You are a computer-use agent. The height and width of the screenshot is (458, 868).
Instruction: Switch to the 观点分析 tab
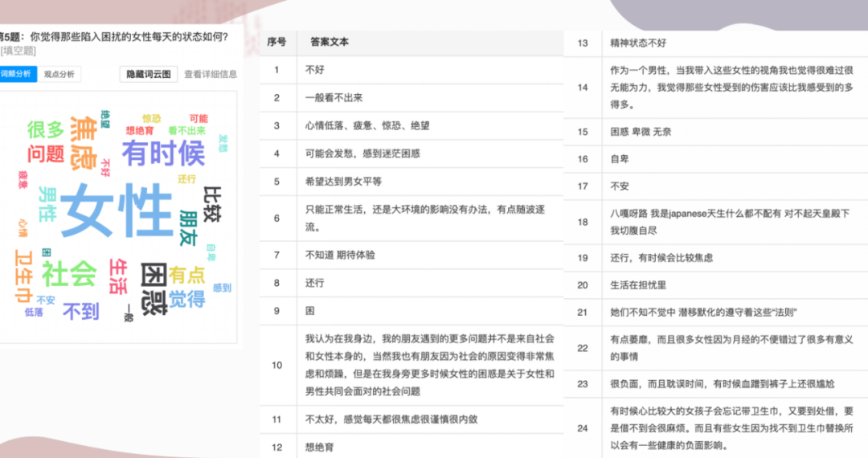click(x=59, y=74)
